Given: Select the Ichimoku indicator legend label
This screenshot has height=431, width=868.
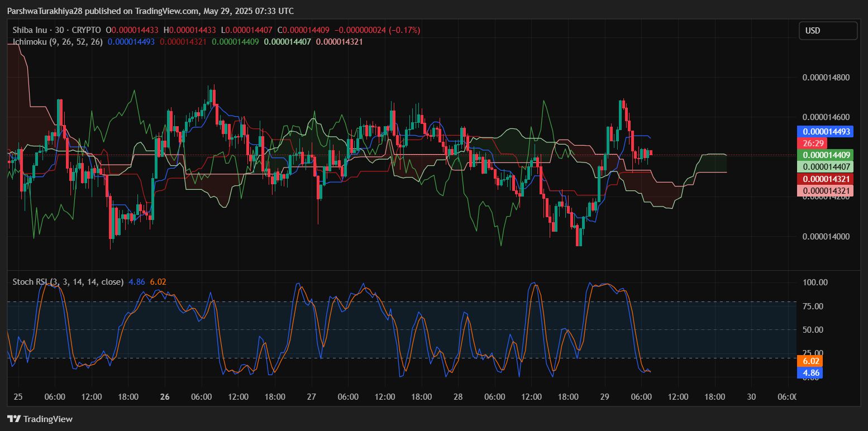Looking at the screenshot, I should tap(58, 41).
